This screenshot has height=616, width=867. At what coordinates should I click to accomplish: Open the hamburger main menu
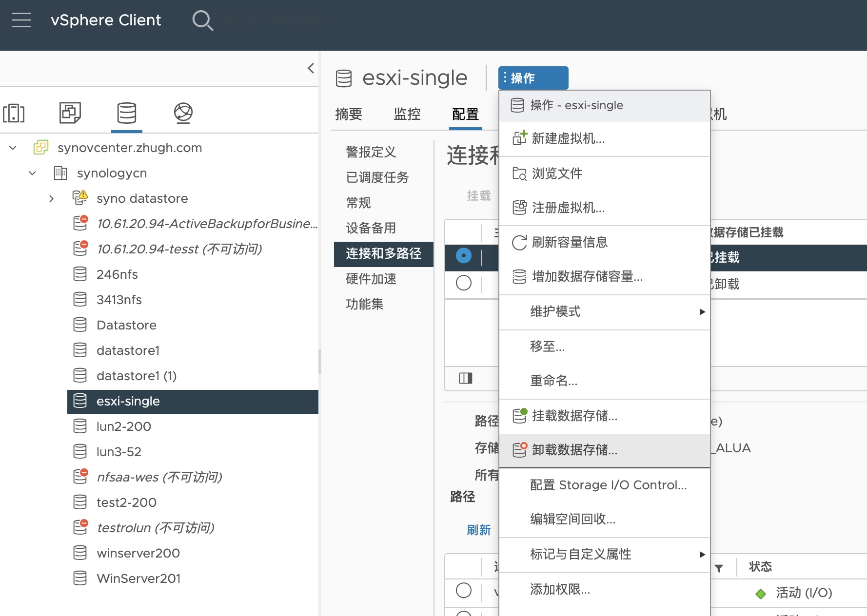point(21,20)
